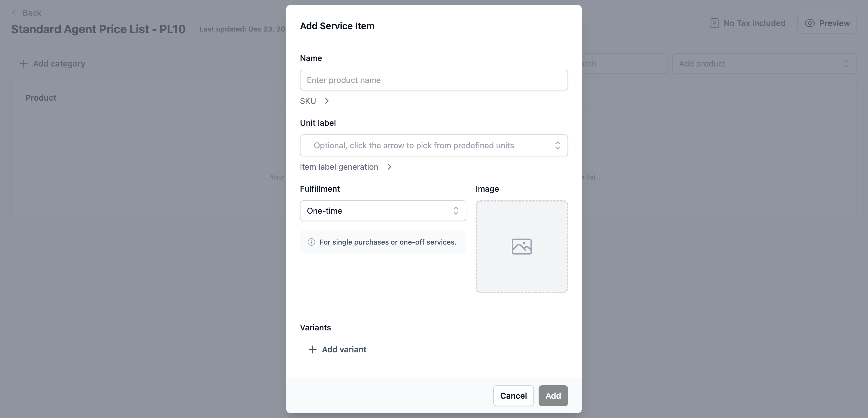The image size is (868, 418).
Task: Open the Unit label predefined units arrow
Action: 557,146
